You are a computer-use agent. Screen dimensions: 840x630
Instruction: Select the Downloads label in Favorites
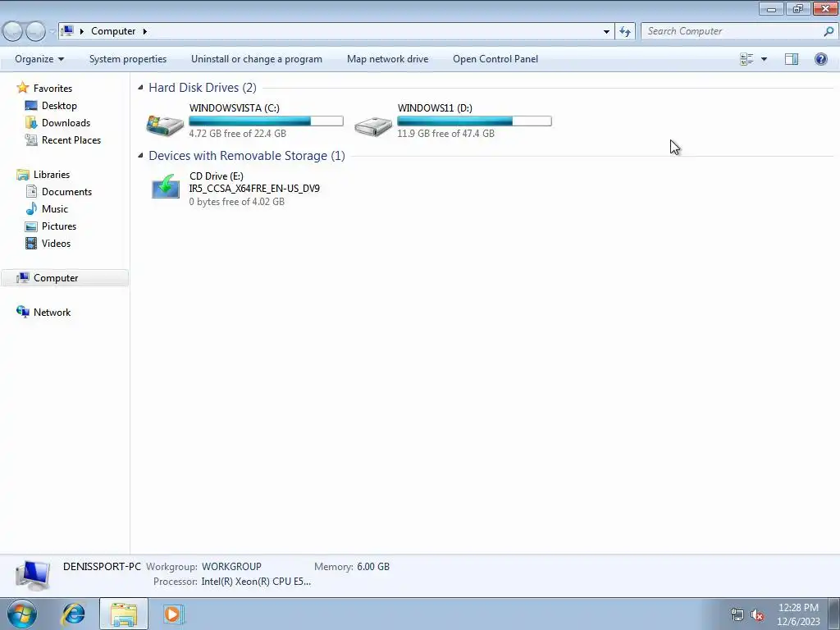66,123
